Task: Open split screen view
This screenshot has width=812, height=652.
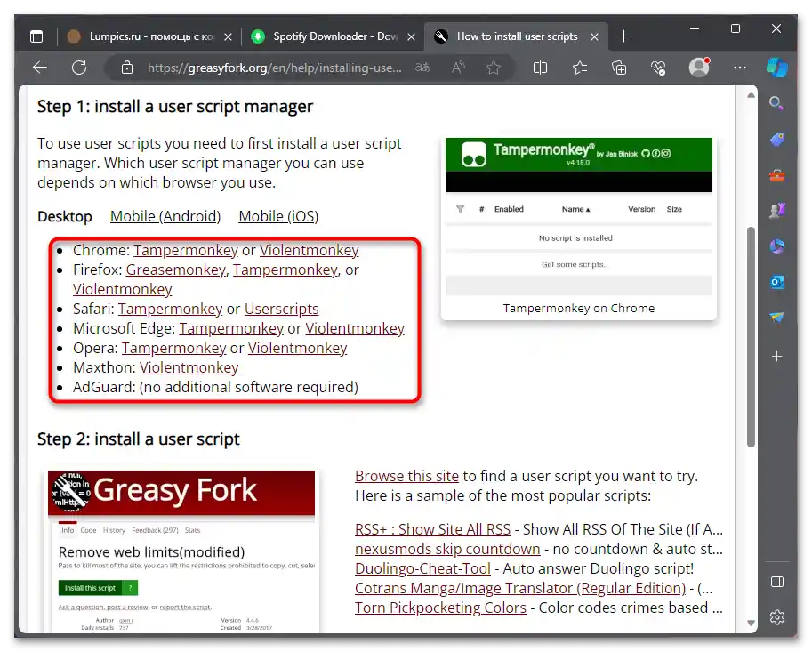Action: (x=540, y=68)
